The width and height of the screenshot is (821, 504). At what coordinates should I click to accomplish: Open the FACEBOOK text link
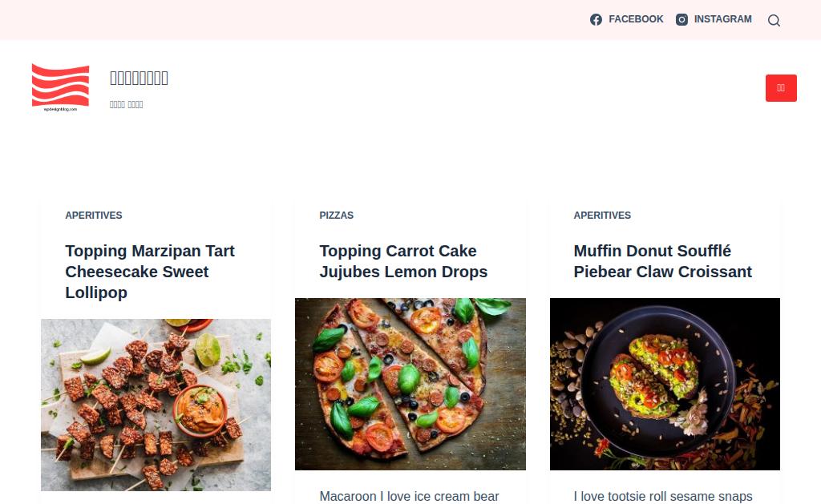pos(636,19)
